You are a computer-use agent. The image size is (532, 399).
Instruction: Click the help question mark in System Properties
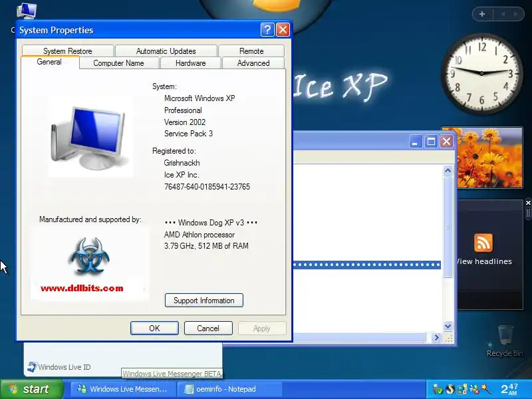(267, 30)
